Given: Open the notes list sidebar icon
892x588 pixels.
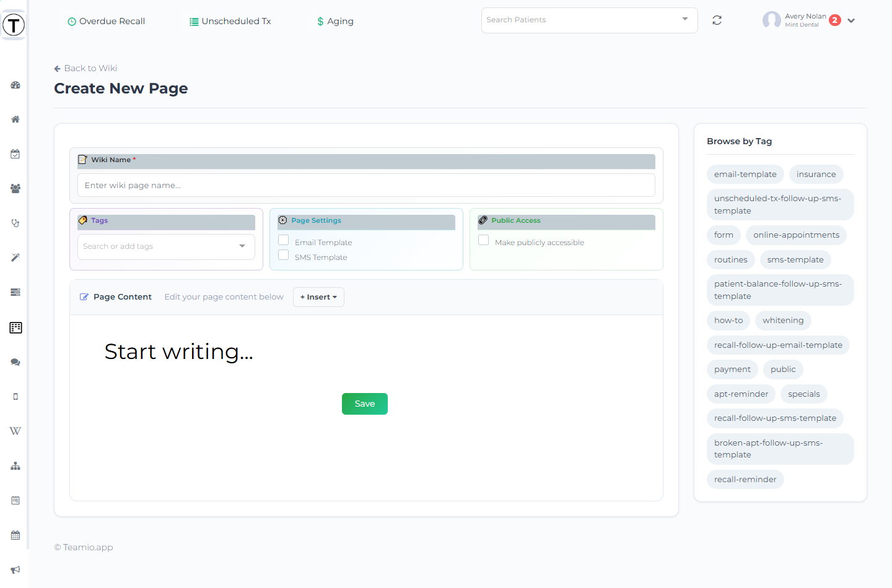Looking at the screenshot, I should (x=15, y=501).
